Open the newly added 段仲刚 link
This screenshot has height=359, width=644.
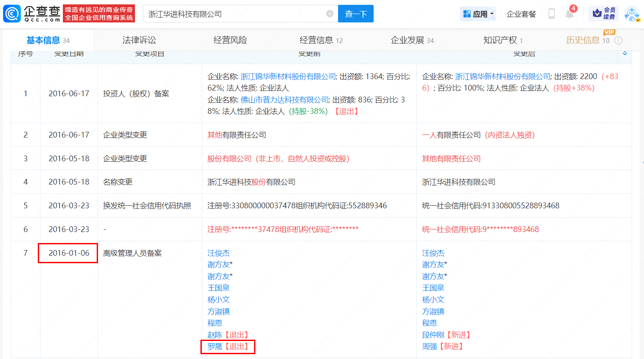pyautogui.click(x=433, y=335)
